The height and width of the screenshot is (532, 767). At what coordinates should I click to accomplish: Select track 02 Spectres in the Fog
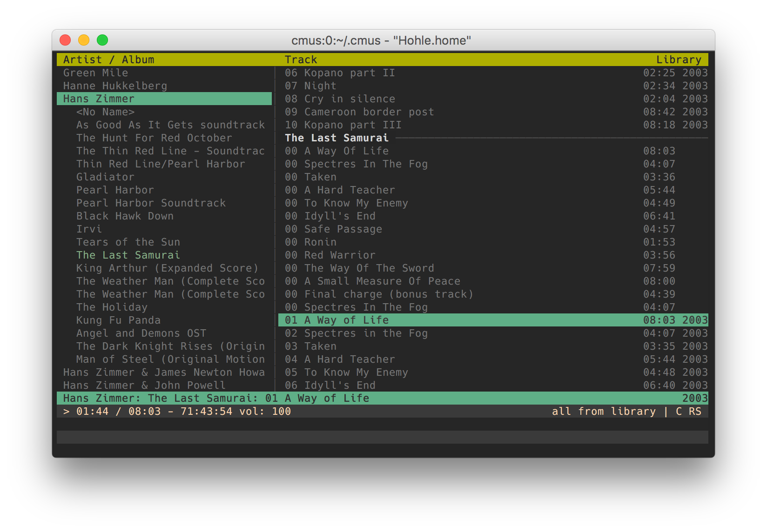coord(493,333)
